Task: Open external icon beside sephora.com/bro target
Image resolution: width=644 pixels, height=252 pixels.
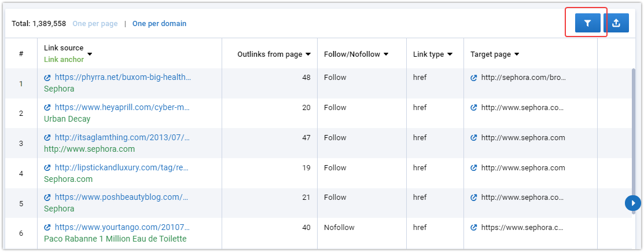Action: [473, 77]
